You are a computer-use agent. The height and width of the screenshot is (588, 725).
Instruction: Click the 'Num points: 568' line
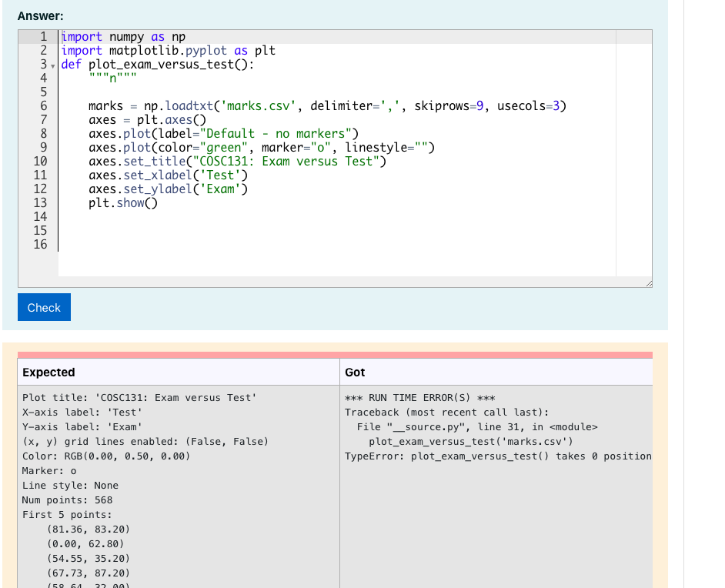67,500
